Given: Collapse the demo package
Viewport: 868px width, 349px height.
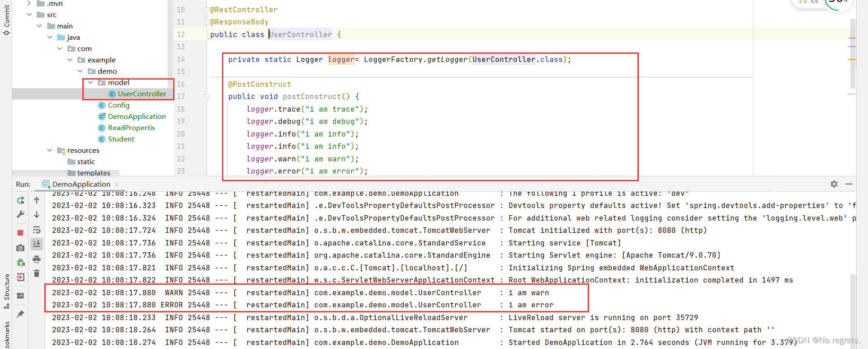Looking at the screenshot, I should click(80, 71).
